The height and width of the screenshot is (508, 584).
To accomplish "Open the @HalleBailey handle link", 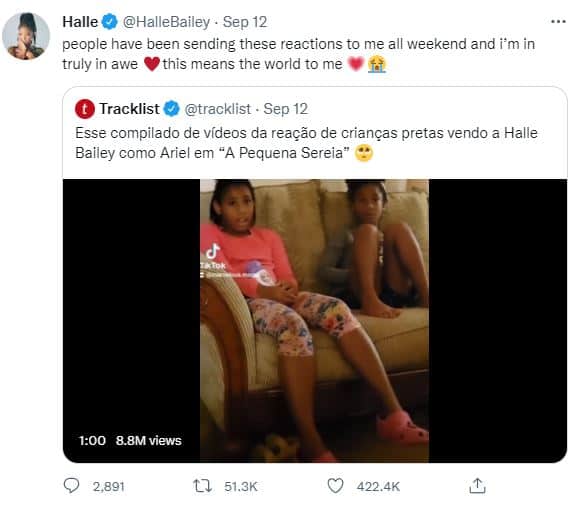I will [x=166, y=22].
